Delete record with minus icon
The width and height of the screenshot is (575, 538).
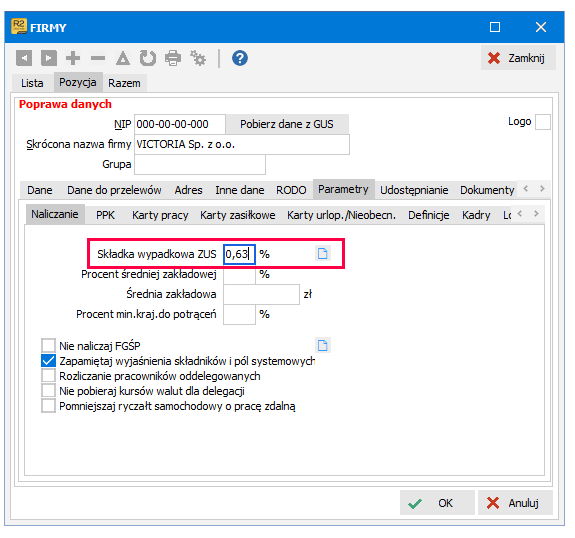pyautogui.click(x=98, y=58)
